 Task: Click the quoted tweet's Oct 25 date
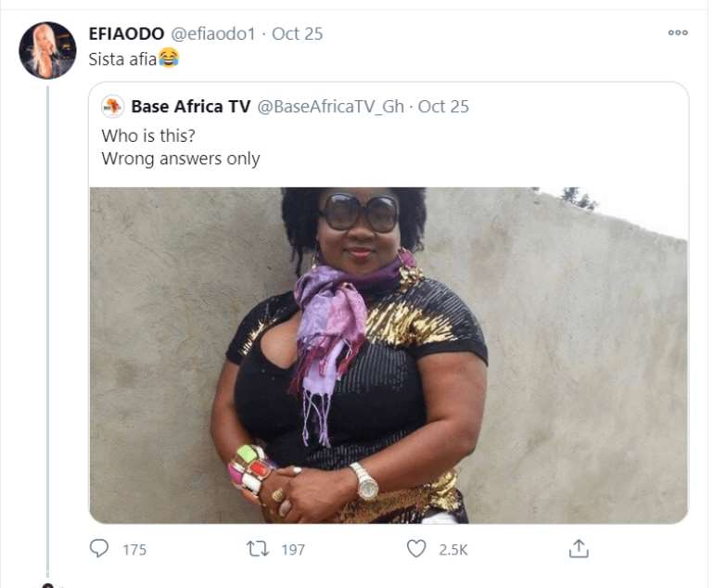click(x=443, y=107)
